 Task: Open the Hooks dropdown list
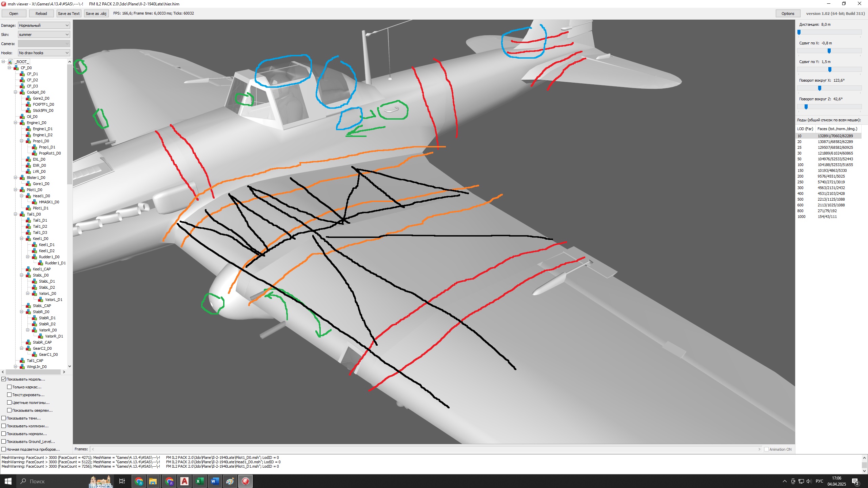coord(44,53)
